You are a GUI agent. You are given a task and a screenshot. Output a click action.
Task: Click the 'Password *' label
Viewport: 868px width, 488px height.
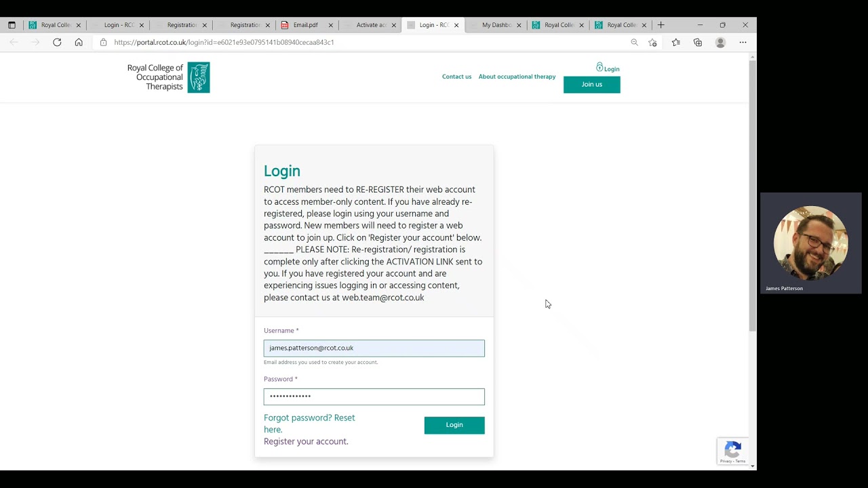point(281,379)
